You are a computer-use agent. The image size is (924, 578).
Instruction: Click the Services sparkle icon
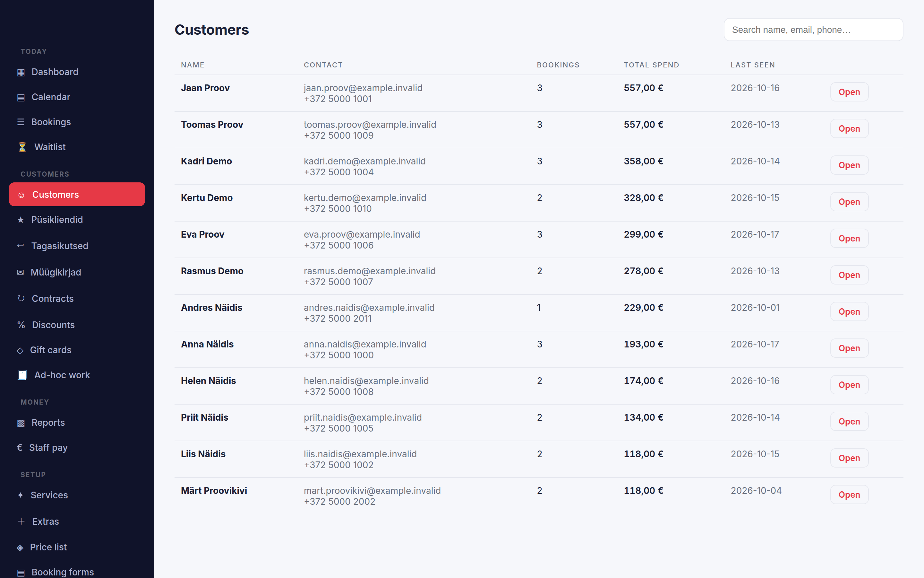[x=21, y=495]
